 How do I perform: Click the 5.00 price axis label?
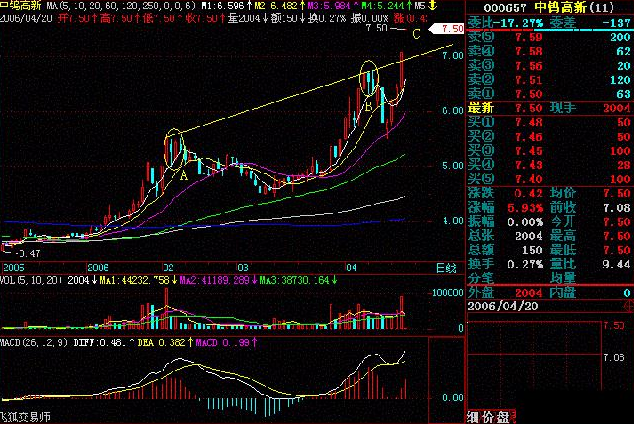(x=453, y=166)
